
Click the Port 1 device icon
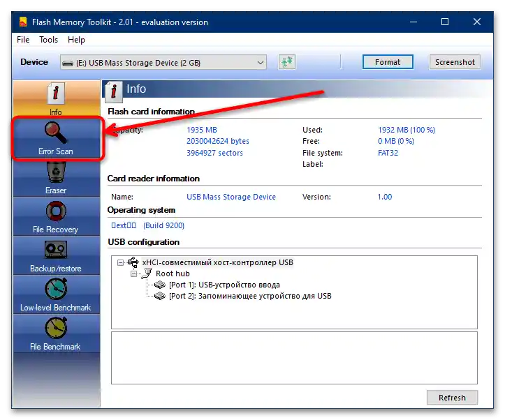pos(159,285)
